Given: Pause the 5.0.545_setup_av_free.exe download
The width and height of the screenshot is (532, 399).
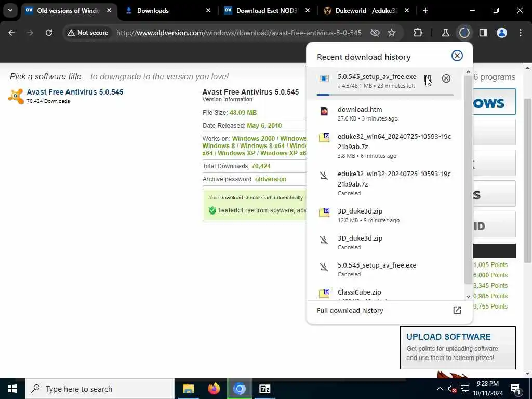Looking at the screenshot, I should pos(427,79).
